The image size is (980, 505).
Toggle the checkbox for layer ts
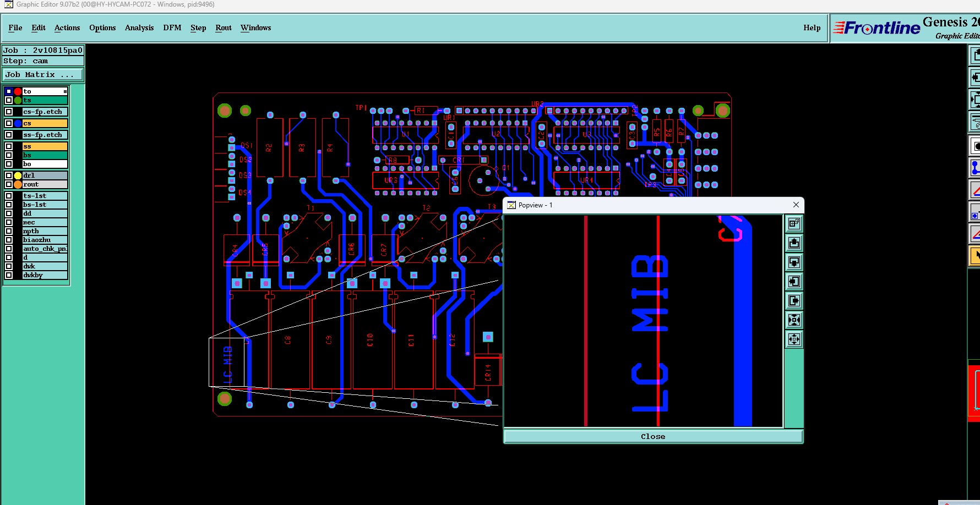coord(9,100)
